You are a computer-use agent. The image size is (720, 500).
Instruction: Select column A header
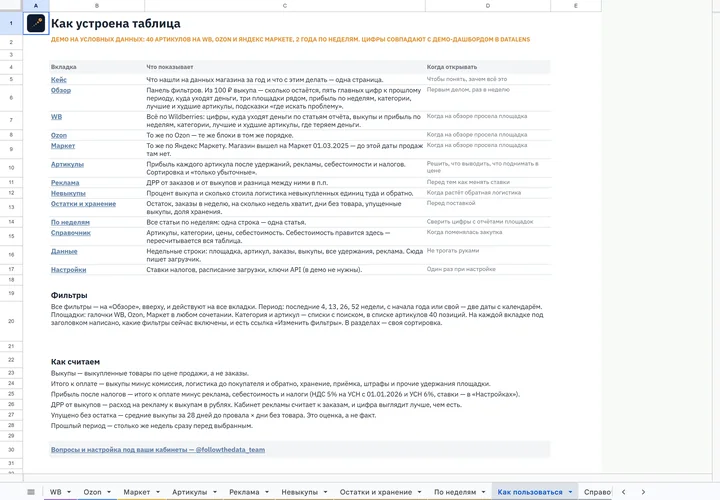coord(36,6)
